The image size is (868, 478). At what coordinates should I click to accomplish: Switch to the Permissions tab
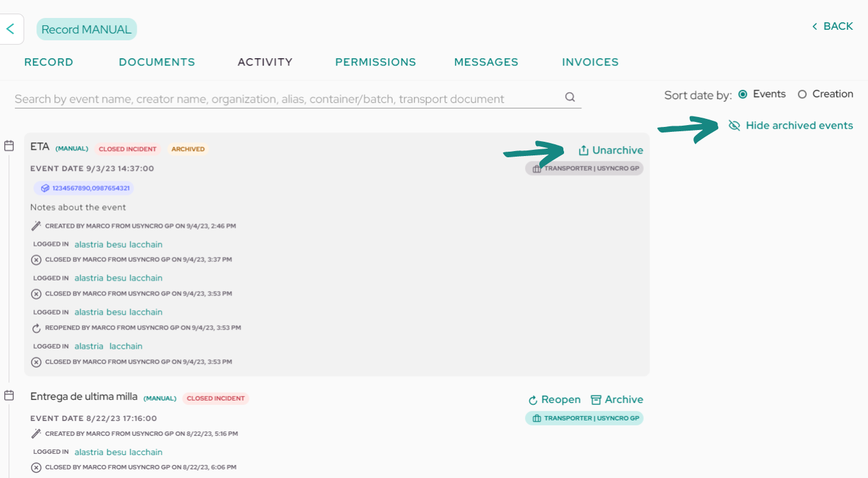point(376,62)
